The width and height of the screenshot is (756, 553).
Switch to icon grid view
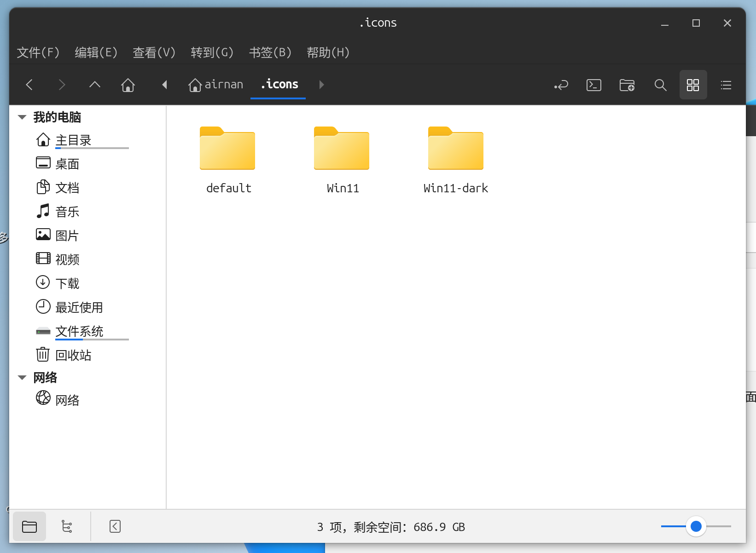click(x=693, y=85)
